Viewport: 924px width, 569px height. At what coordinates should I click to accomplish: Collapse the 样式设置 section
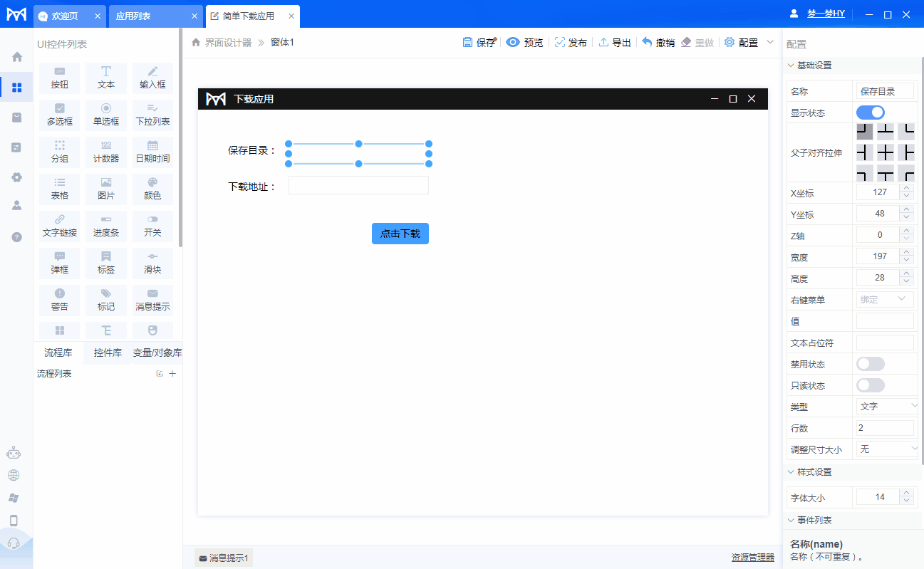point(791,472)
